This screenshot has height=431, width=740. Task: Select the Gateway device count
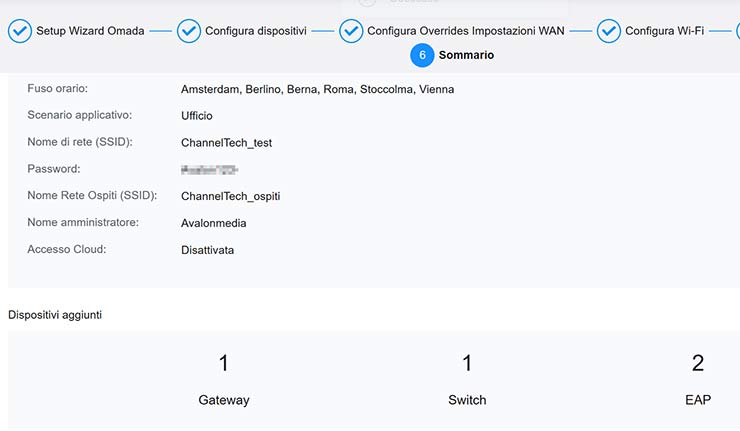pyautogui.click(x=224, y=364)
